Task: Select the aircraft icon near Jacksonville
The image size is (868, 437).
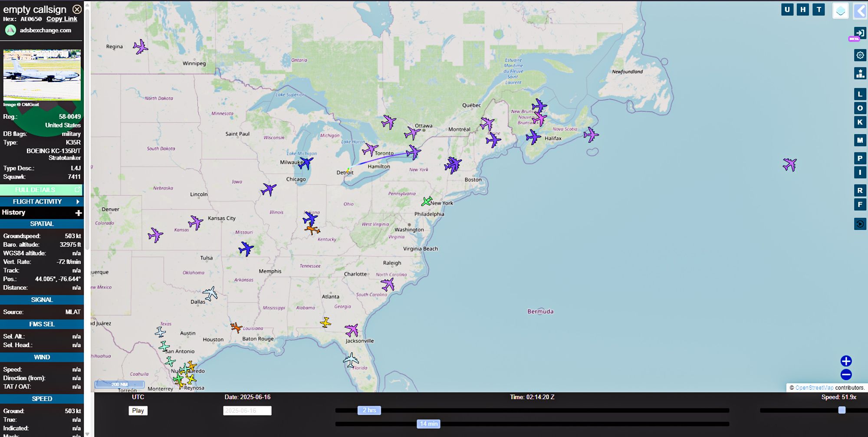Action: click(352, 330)
